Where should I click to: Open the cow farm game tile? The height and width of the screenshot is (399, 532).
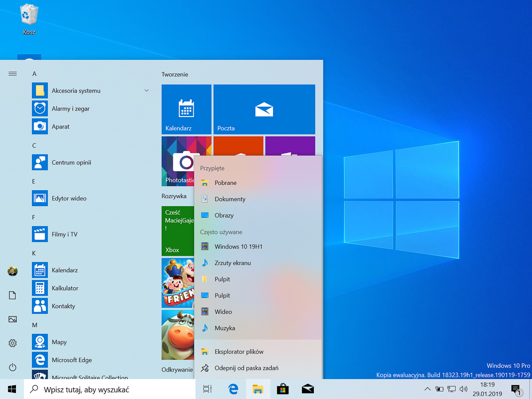point(178,335)
